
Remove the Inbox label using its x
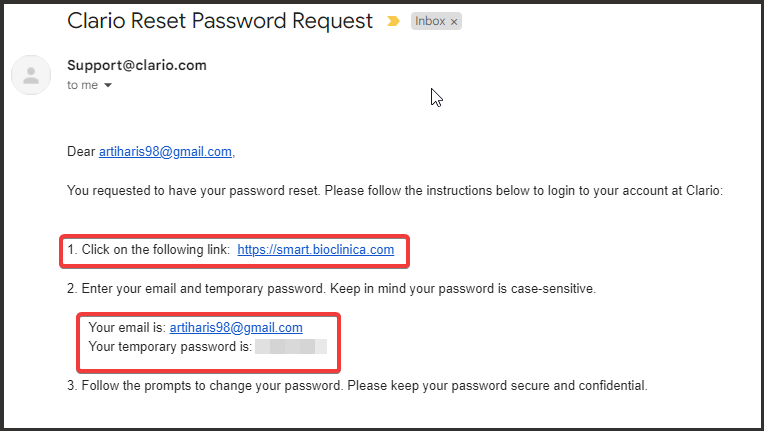point(454,21)
